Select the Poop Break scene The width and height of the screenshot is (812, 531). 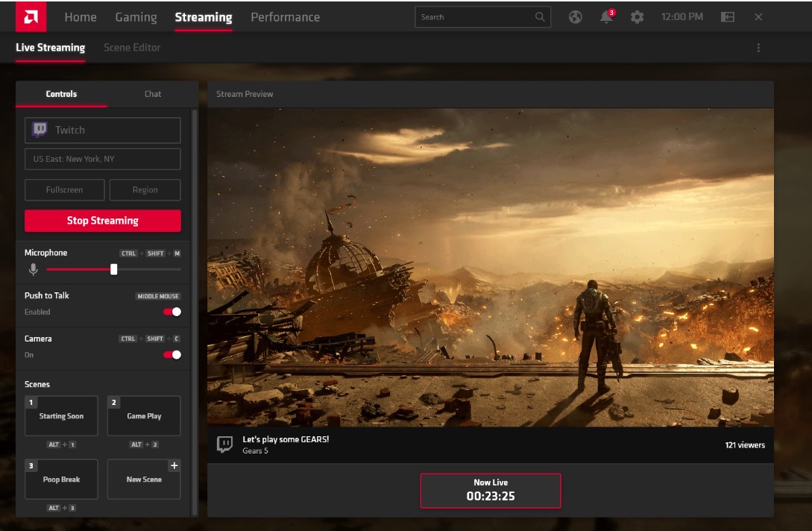pos(61,480)
